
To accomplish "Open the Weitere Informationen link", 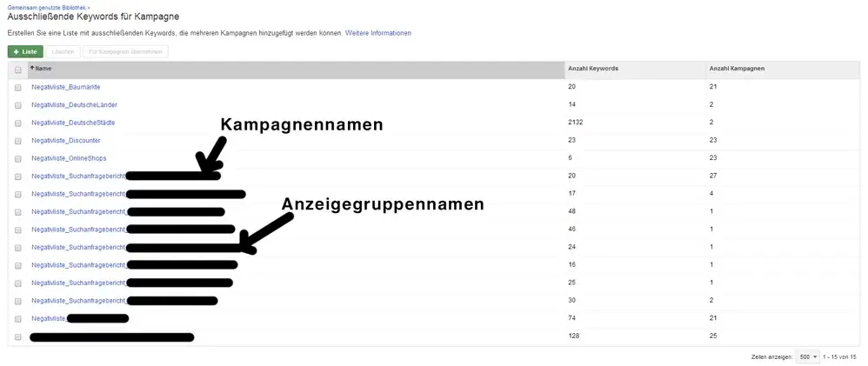I will (378, 33).
